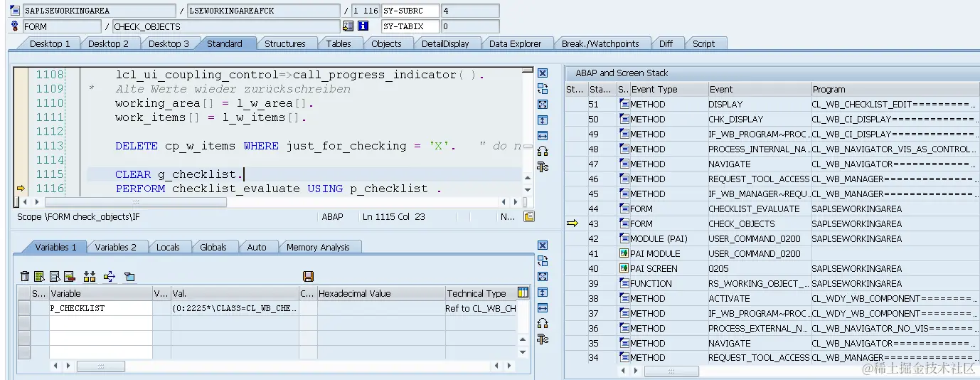Image resolution: width=980 pixels, height=380 pixels.
Task: Click line number 1113 in code editor
Action: click(50, 145)
